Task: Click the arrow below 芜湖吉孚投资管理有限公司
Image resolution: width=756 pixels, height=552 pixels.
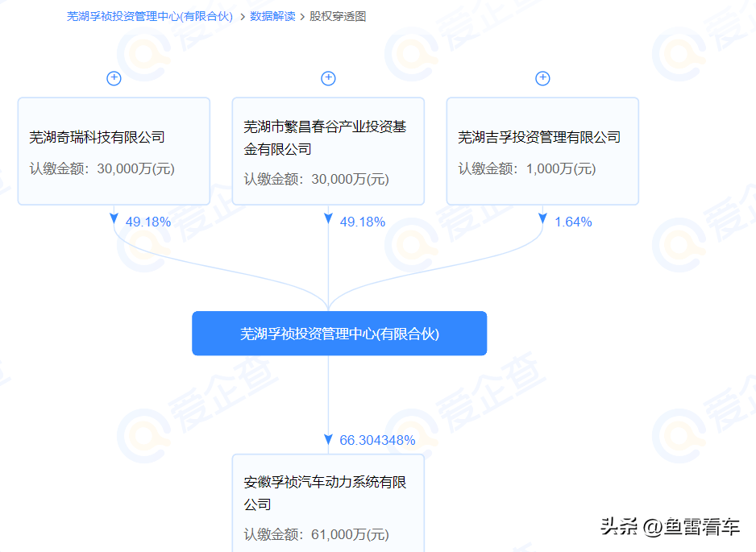Action: (x=542, y=219)
